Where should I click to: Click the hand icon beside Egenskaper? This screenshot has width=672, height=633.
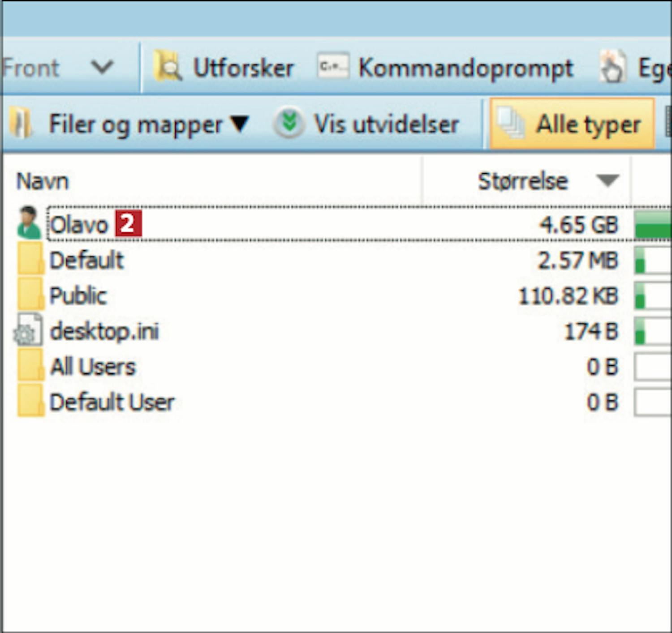click(612, 68)
